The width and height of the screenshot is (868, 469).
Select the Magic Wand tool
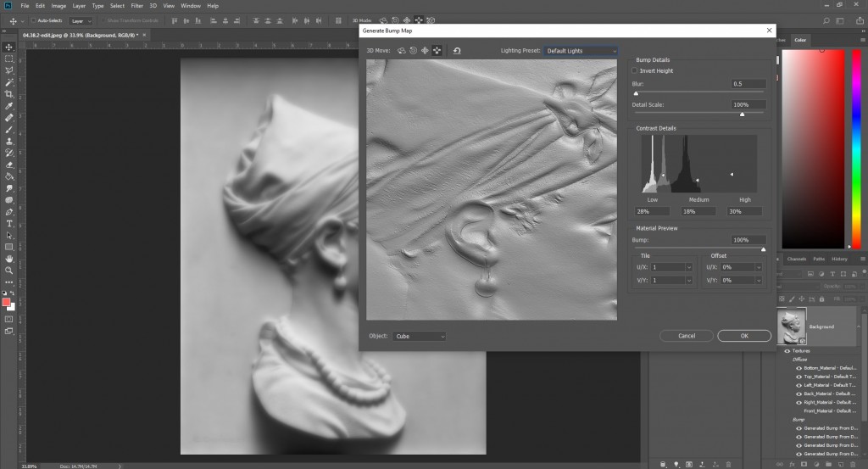(8, 82)
